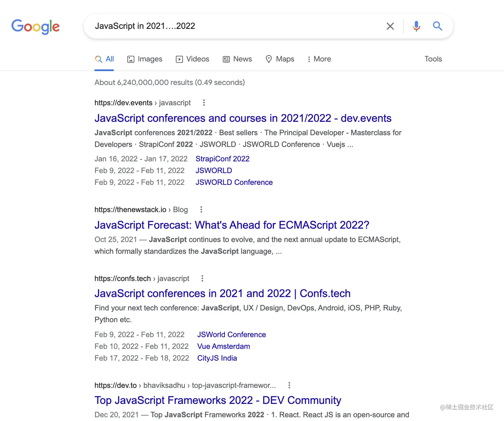Click the https://dev.events URL breadcrumb

(142, 103)
